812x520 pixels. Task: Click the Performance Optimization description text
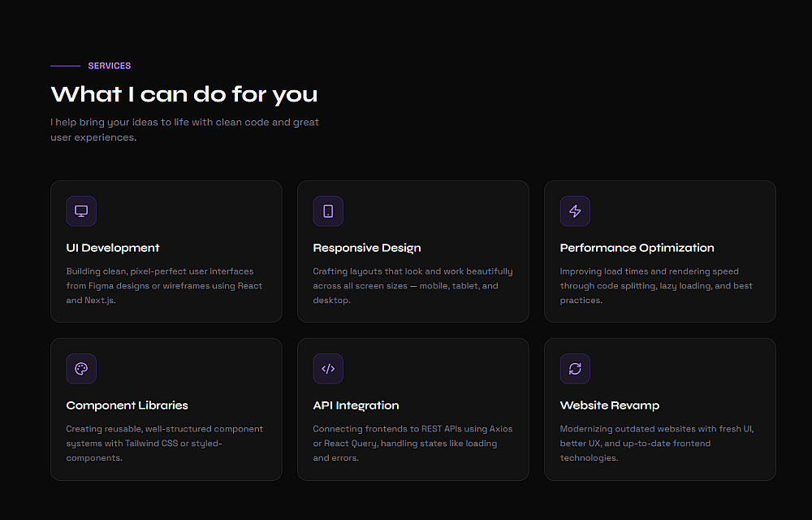(656, 286)
